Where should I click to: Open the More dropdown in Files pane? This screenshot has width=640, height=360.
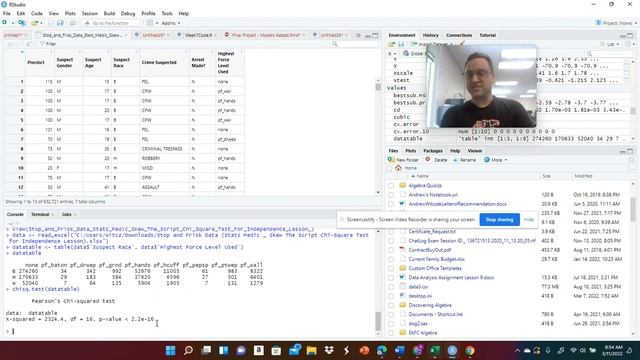coord(495,160)
